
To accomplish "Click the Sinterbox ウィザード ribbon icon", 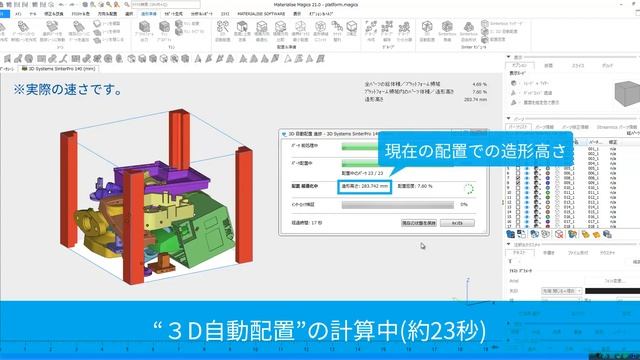I will pos(502,24).
